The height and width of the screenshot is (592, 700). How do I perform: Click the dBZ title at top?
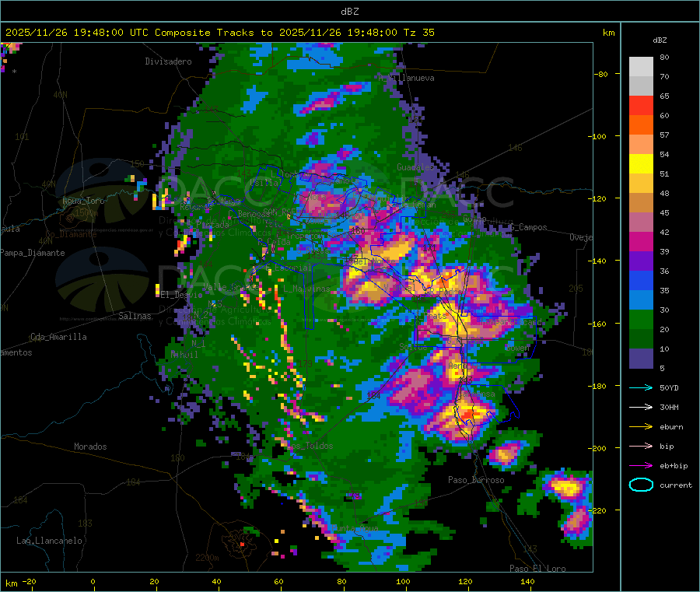[349, 12]
